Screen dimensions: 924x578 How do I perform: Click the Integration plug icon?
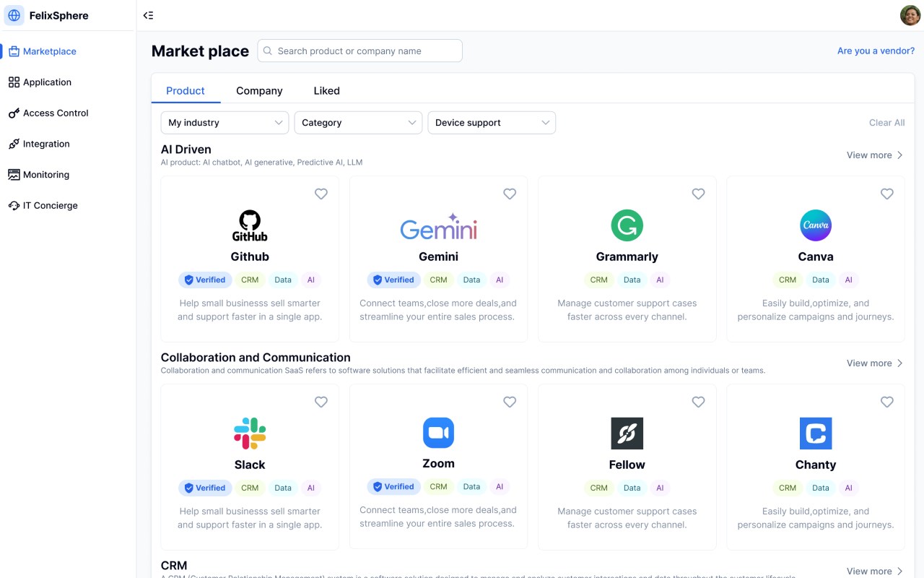click(x=14, y=144)
